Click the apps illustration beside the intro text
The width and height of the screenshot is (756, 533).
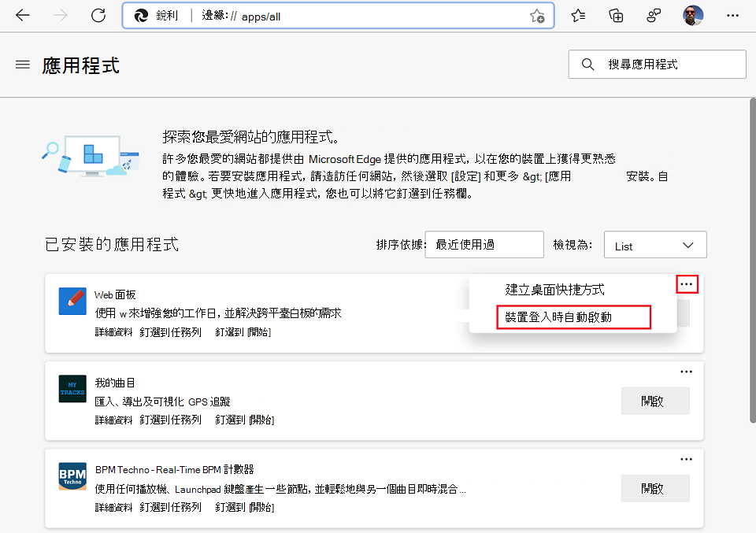click(91, 156)
